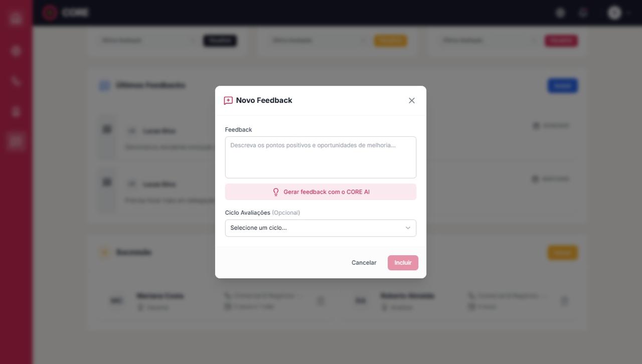Screen dimensions: 642x364
Task: Click the Novo Feedback speech-bubble icon
Action: (228, 100)
